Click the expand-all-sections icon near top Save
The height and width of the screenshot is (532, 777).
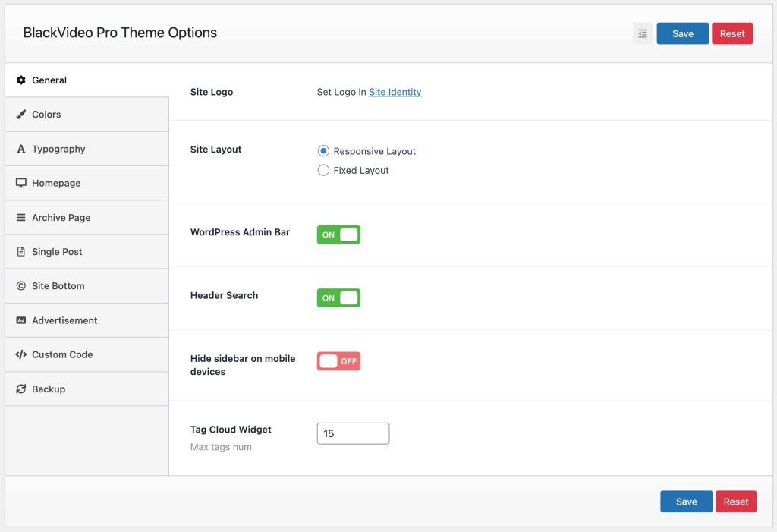tap(643, 33)
